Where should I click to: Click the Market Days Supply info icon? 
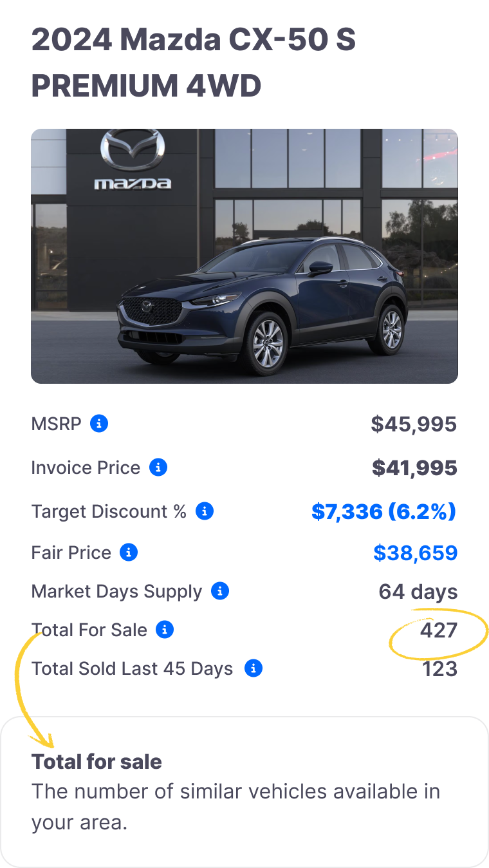220,591
